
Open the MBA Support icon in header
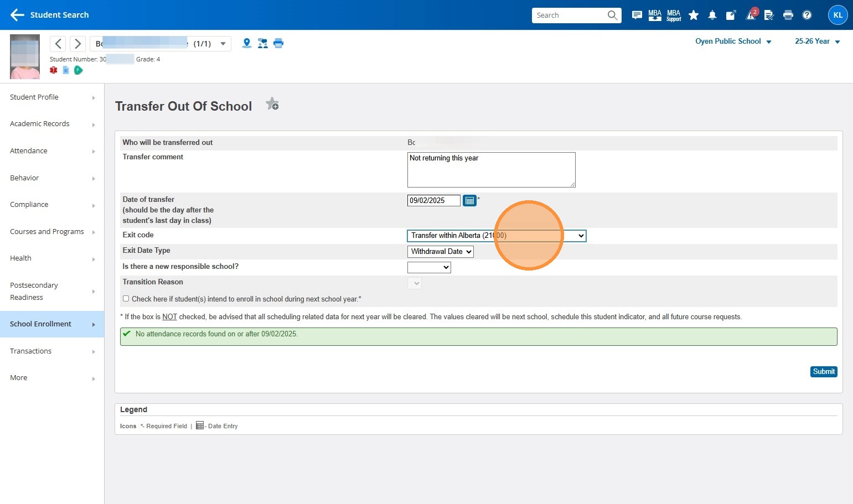click(x=674, y=15)
